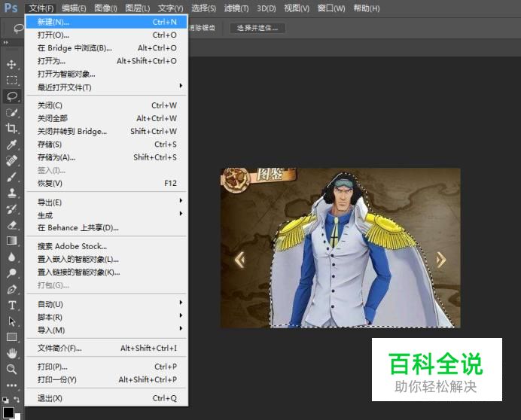Image resolution: width=521 pixels, height=420 pixels.
Task: Click the foreground color swatch
Action: pos(8,412)
